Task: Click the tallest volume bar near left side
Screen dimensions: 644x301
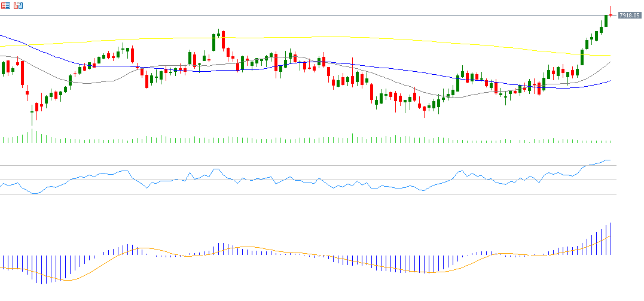Action: tap(32, 136)
